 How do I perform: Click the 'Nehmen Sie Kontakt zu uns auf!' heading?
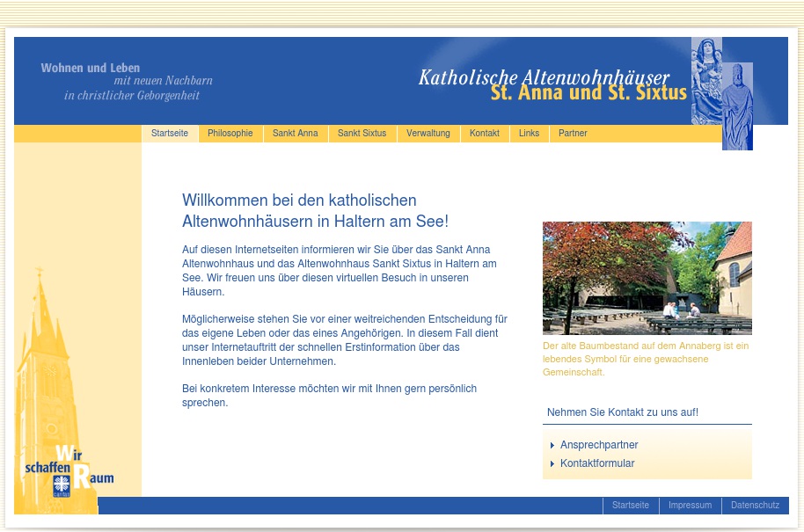click(x=623, y=412)
